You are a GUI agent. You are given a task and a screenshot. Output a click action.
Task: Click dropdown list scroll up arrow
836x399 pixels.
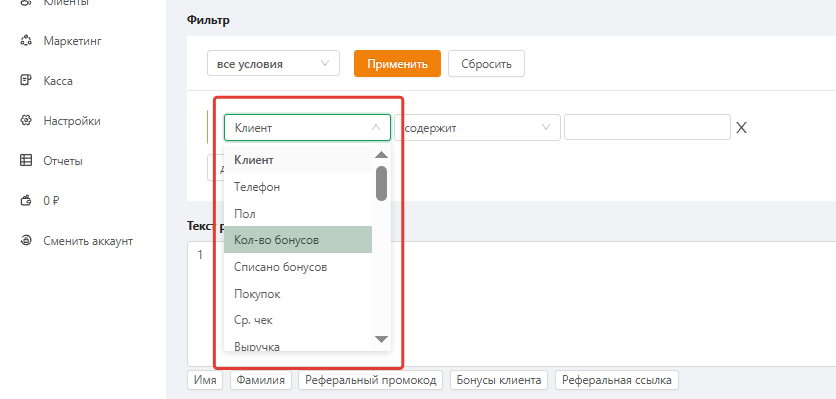(381, 155)
